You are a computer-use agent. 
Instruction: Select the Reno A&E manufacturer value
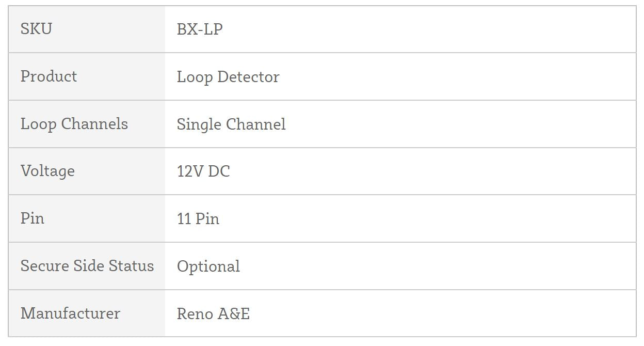click(213, 314)
